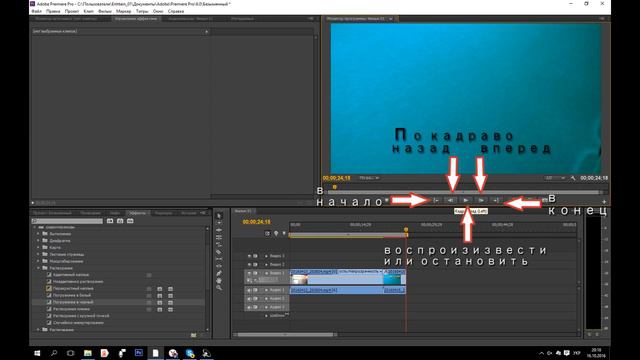Select the Ripple Edit tool

pyautogui.click(x=219, y=230)
